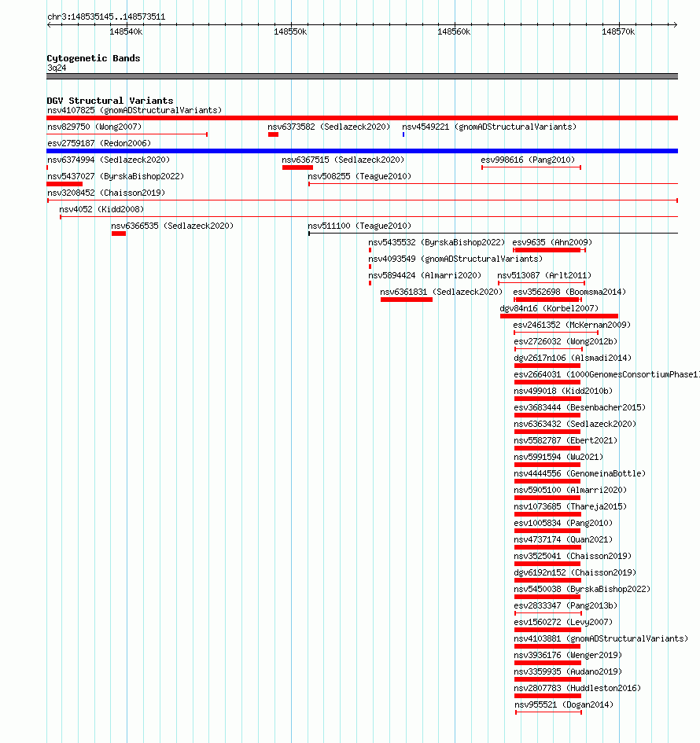Open the esv2759187 (Redon2006) entry
The height and width of the screenshot is (743, 700).
point(99,143)
